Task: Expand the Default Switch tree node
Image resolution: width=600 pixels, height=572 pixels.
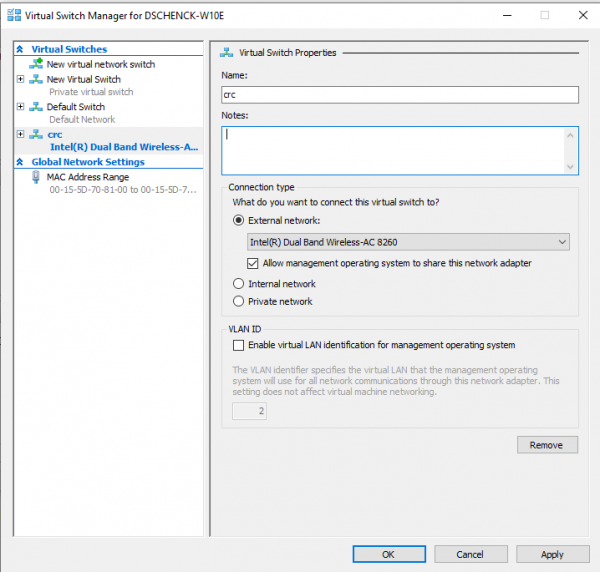Action: [x=21, y=107]
